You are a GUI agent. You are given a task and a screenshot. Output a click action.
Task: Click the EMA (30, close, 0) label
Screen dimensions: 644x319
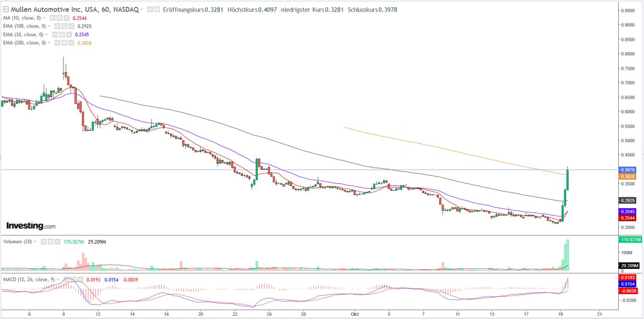point(23,34)
